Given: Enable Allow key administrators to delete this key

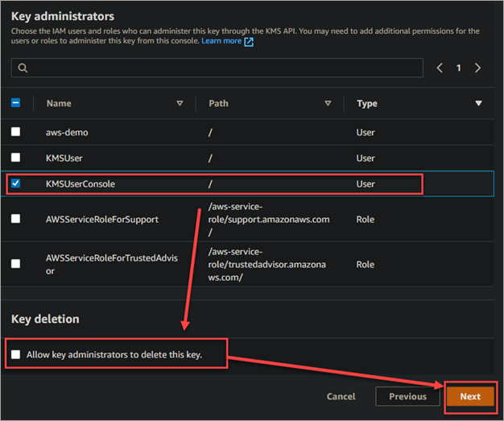Looking at the screenshot, I should click(x=15, y=354).
